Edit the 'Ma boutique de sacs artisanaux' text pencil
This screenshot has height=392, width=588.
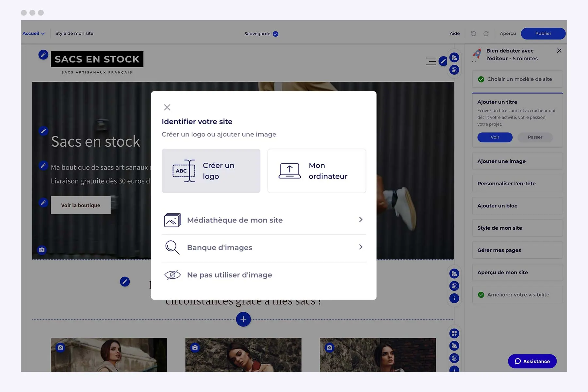[43, 166]
